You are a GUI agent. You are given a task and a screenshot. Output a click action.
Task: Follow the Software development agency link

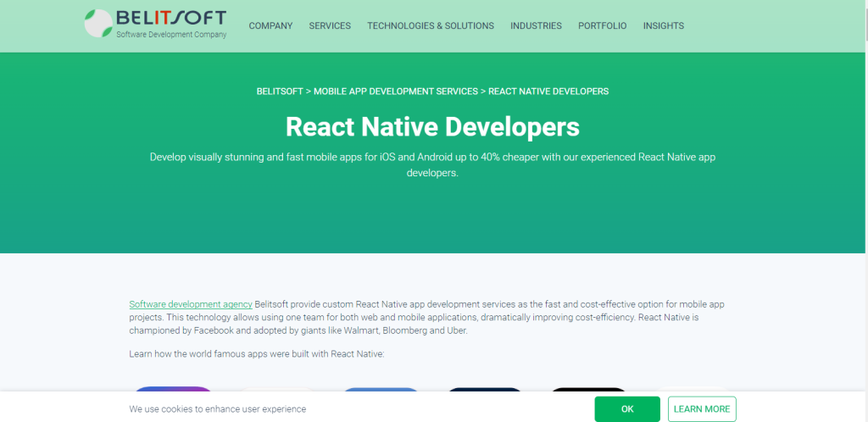(x=191, y=304)
